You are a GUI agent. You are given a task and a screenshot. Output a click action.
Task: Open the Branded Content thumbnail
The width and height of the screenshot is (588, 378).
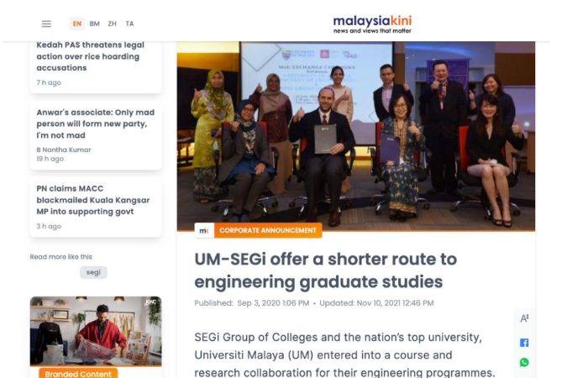[96, 331]
